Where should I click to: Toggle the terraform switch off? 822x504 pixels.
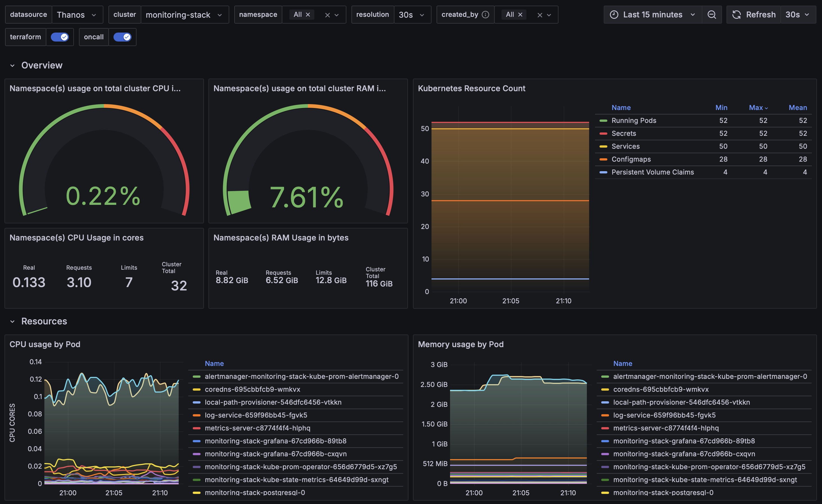(x=60, y=37)
